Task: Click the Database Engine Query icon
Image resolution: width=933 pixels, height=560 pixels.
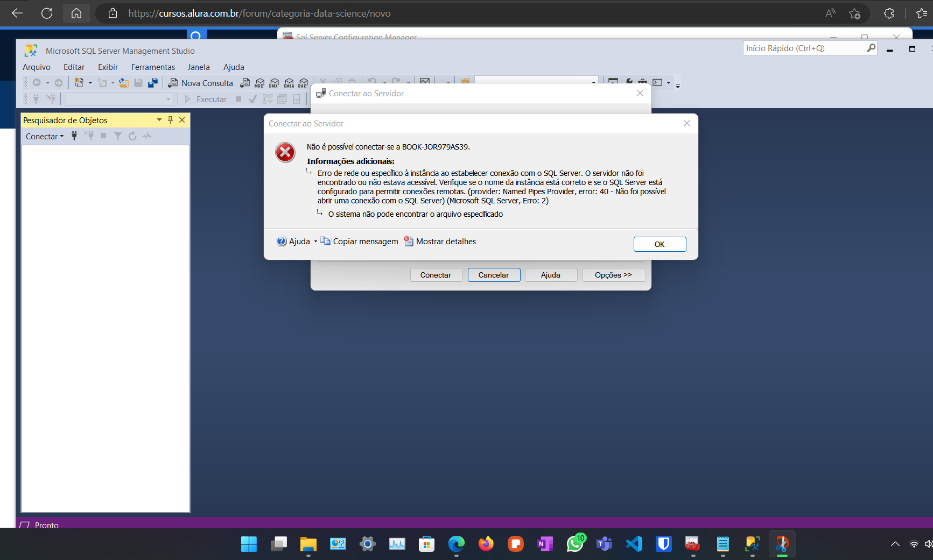Action: [245, 83]
